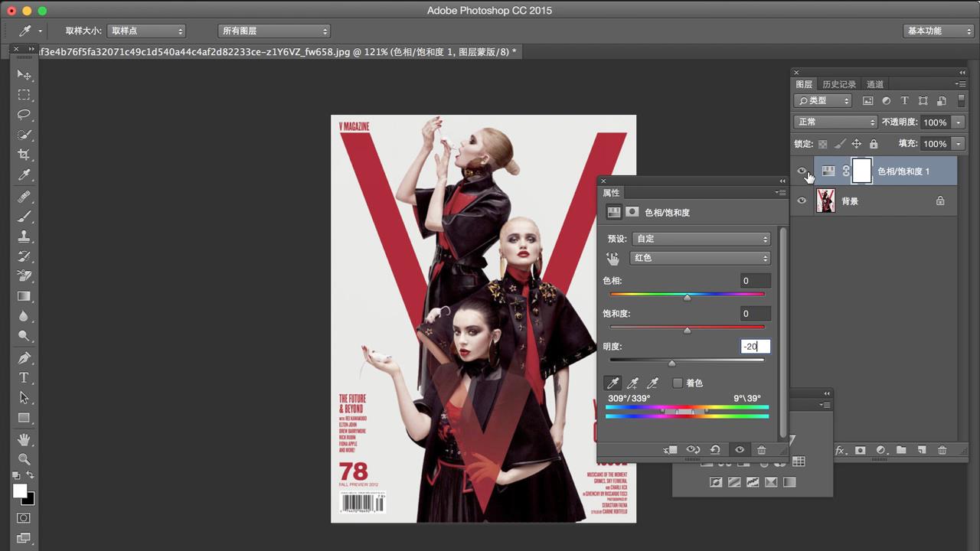Switch to the 图层 tab

click(804, 84)
